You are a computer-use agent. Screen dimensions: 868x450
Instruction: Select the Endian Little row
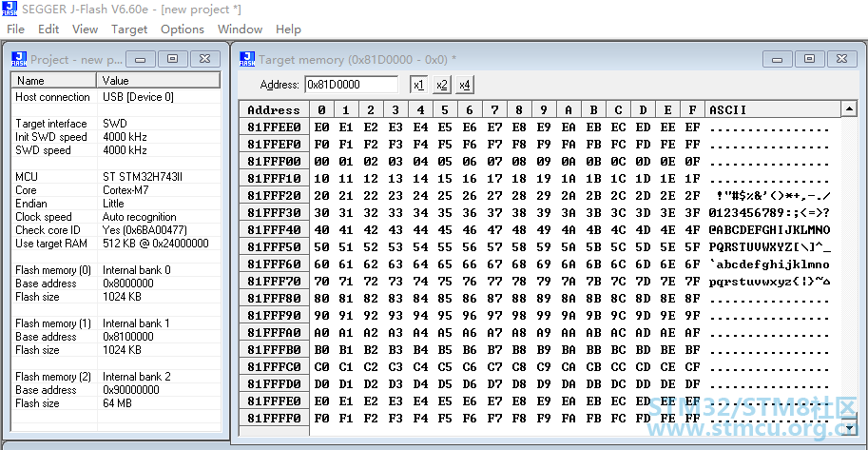click(115, 204)
